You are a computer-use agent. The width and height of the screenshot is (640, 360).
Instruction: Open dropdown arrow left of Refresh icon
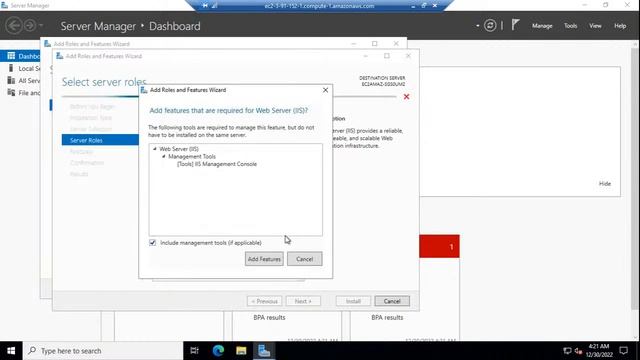[478, 26]
